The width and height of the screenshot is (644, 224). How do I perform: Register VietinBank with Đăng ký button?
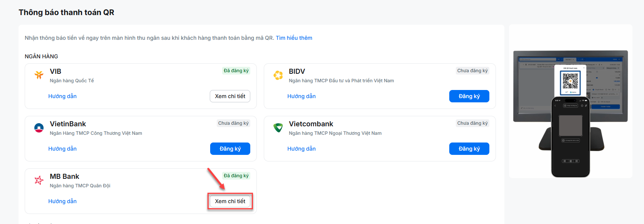[x=230, y=149]
